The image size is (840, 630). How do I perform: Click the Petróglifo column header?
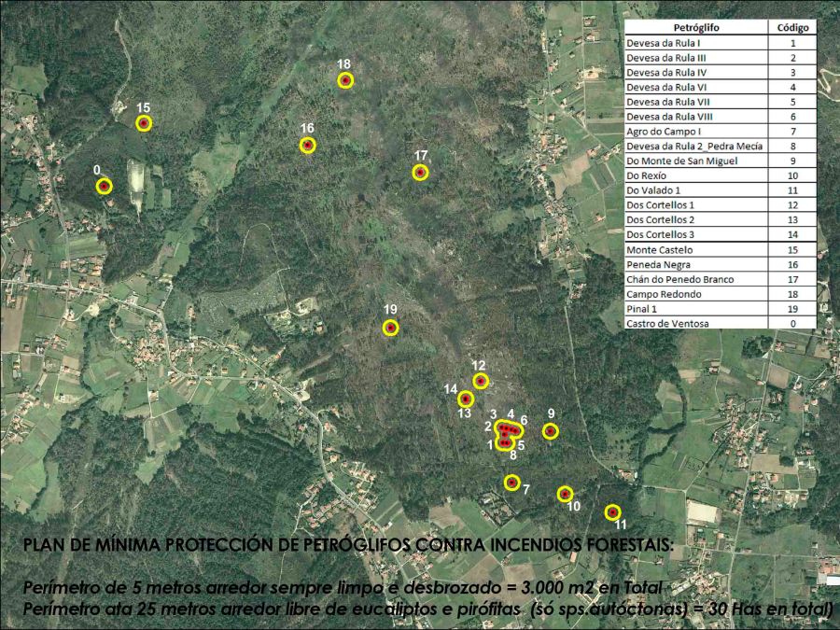696,28
